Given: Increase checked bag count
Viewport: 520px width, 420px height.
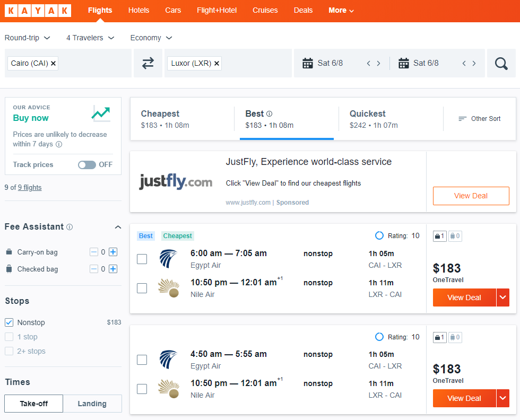Looking at the screenshot, I should 113,269.
